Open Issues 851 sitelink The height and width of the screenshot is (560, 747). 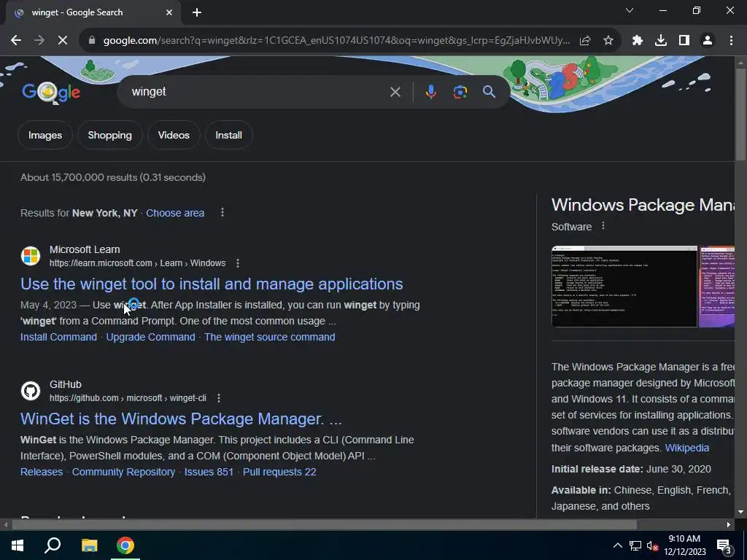coord(209,472)
